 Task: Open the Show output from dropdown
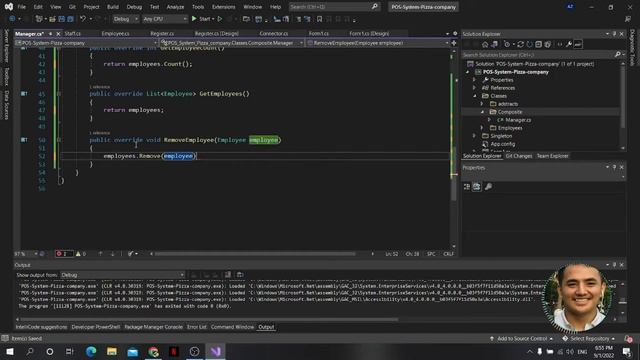pyautogui.click(x=122, y=275)
